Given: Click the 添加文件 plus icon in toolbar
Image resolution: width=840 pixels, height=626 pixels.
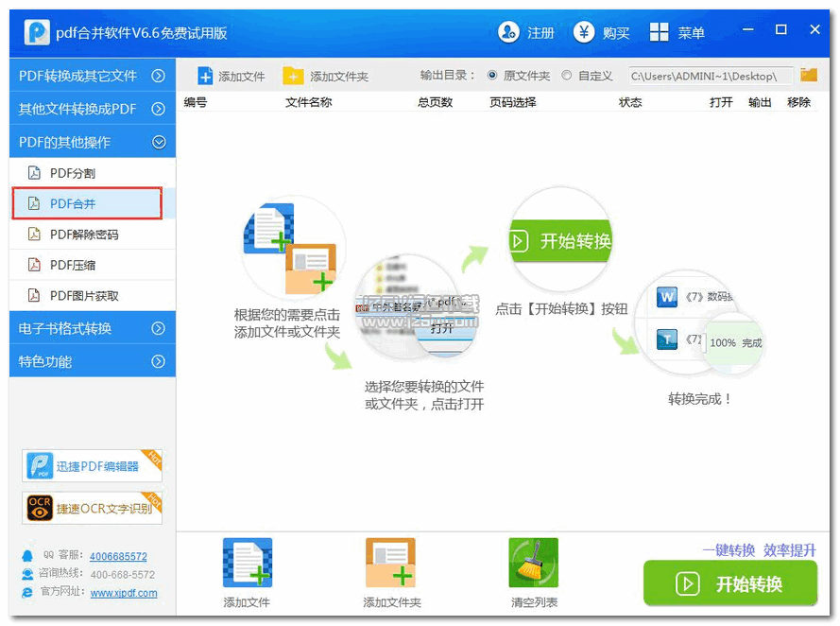Looking at the screenshot, I should click(205, 76).
